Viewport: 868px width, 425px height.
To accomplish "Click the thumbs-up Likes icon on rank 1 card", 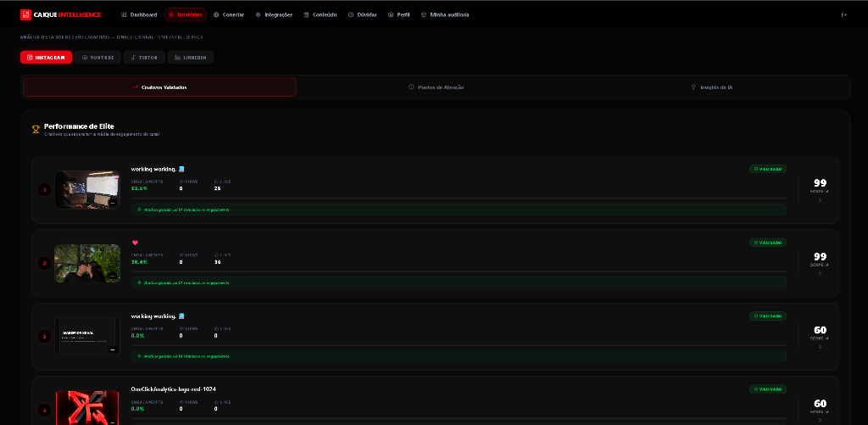I will [x=216, y=182].
